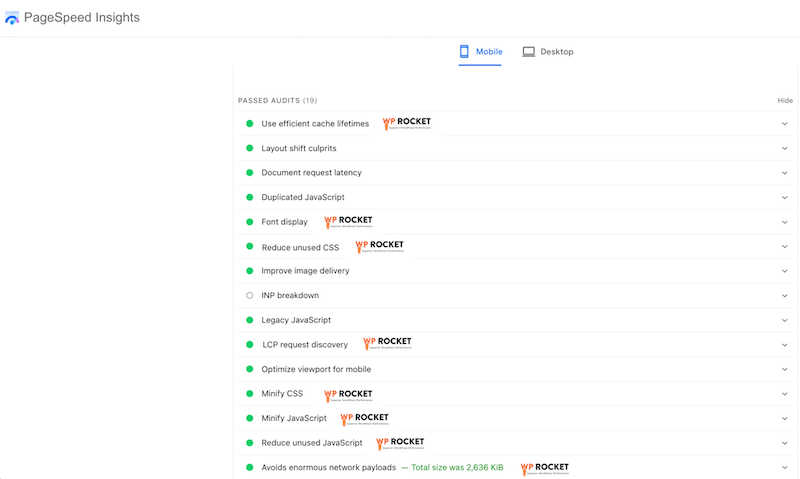Click the gray circle beside INP breakdown

coord(250,296)
